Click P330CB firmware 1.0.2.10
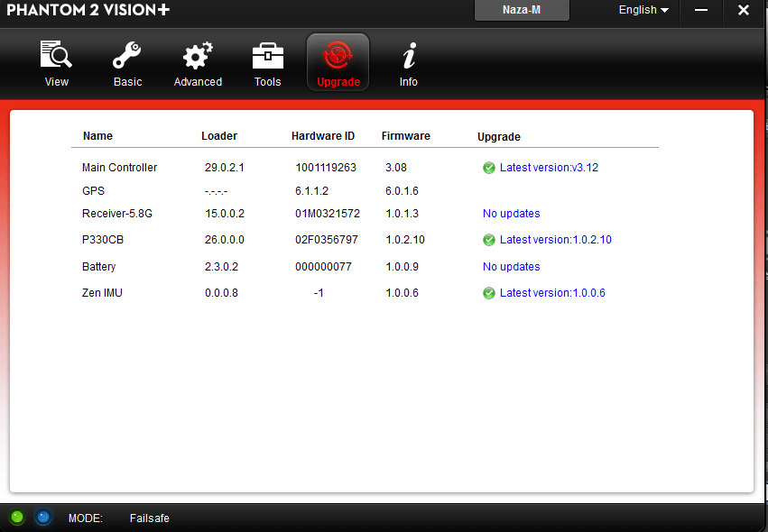 [404, 240]
